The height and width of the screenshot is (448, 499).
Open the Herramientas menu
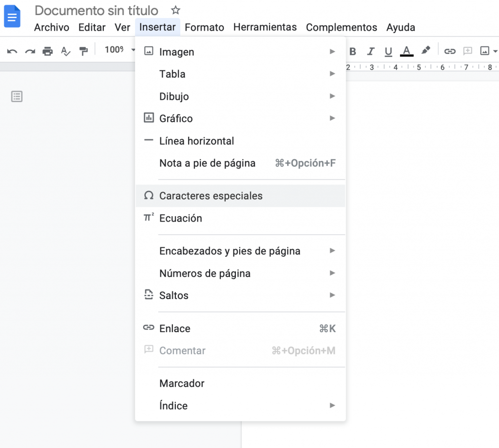coord(265,27)
